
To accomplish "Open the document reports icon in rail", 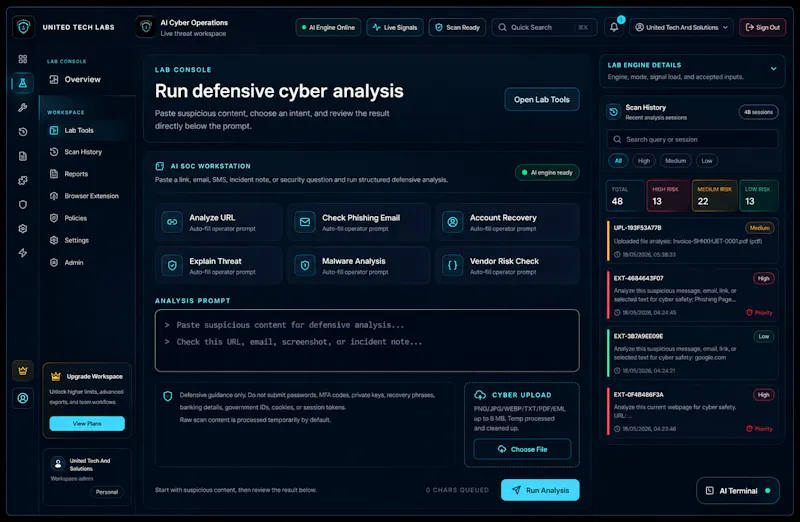I will 22,156.
